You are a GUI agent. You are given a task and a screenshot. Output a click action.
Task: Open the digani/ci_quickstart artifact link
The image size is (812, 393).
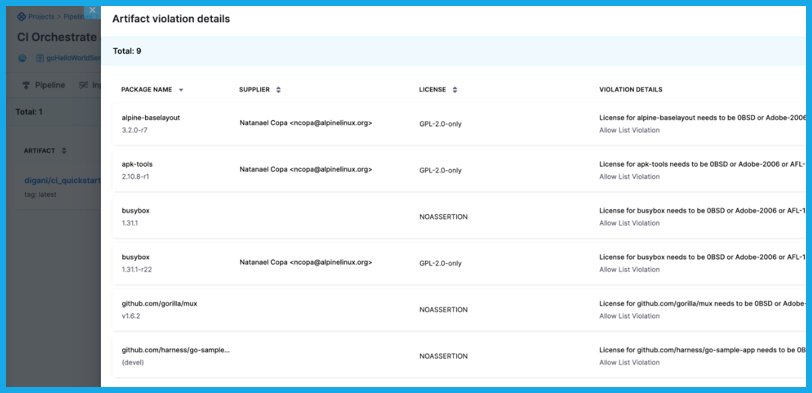tap(62, 181)
